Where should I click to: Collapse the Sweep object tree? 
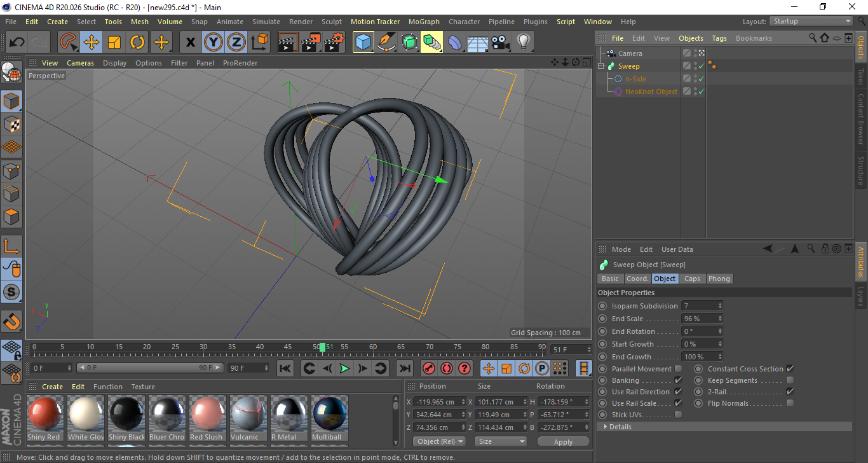(601, 66)
